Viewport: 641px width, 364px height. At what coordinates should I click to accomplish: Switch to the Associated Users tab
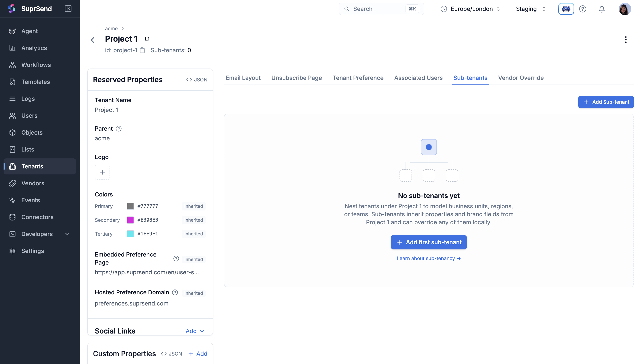pos(418,78)
